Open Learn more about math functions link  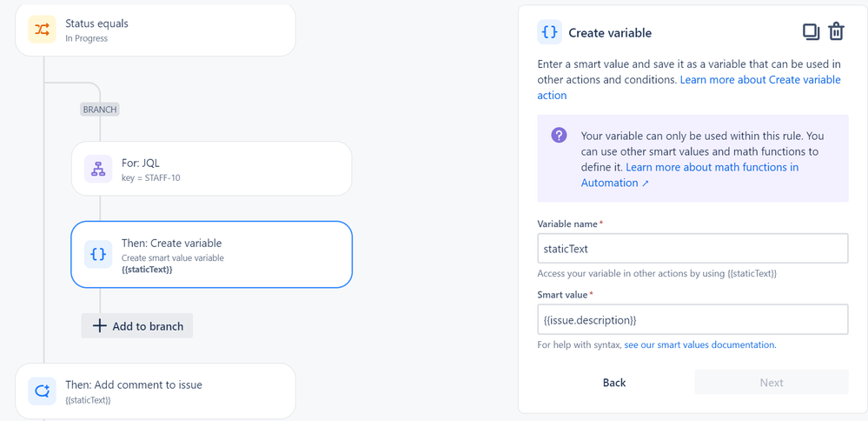(x=712, y=167)
